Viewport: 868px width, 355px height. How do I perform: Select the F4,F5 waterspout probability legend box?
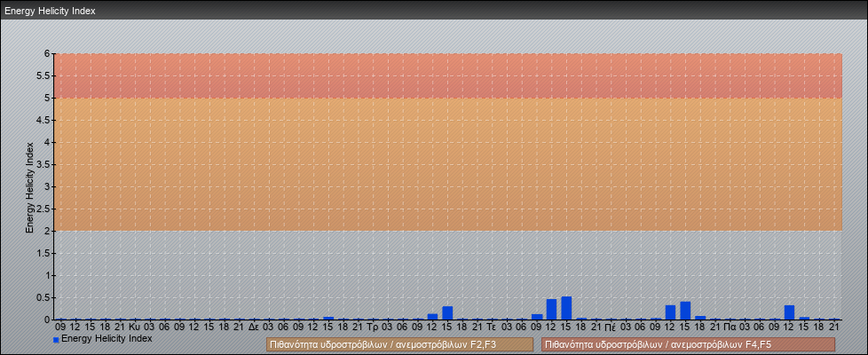tap(688, 344)
